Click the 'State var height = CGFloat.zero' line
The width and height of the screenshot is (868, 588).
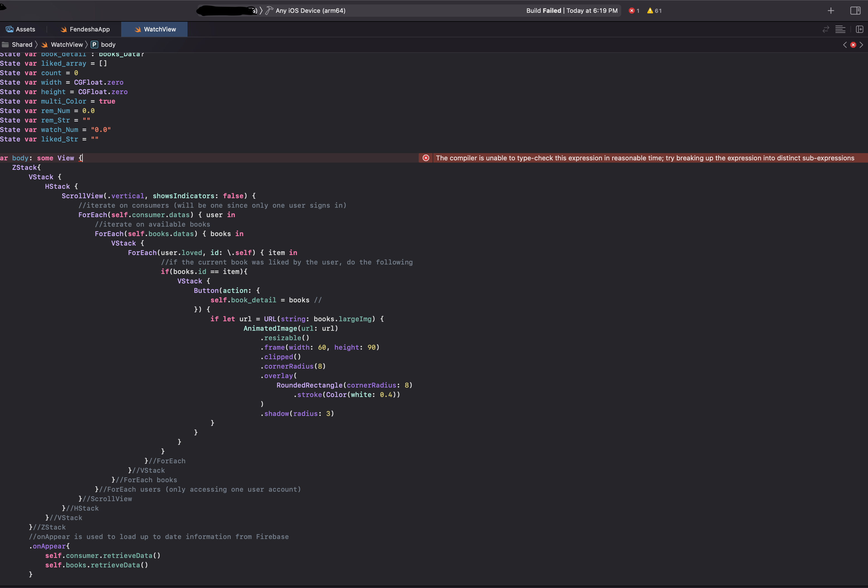coord(64,92)
